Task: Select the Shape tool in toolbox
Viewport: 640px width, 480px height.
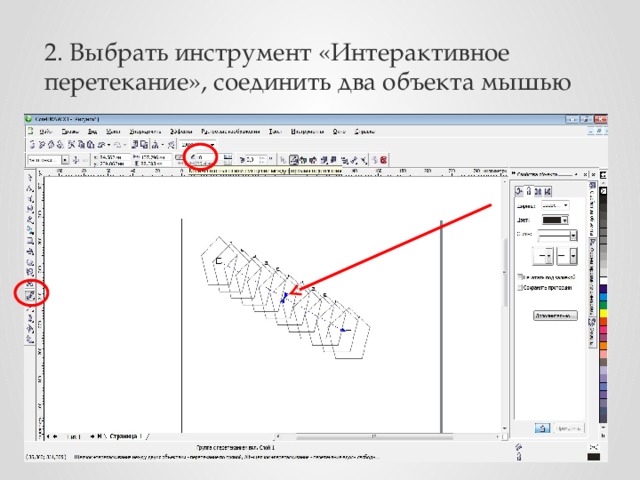Action: pyautogui.click(x=30, y=188)
